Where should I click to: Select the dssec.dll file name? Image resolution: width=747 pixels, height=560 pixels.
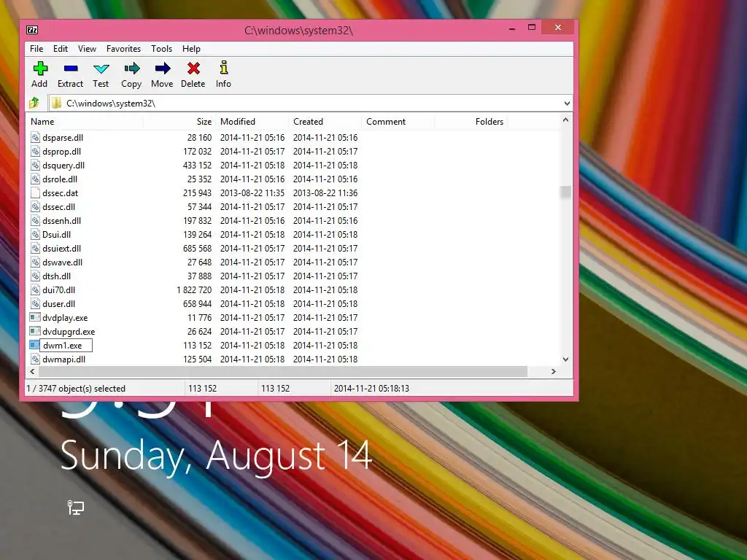(x=58, y=206)
